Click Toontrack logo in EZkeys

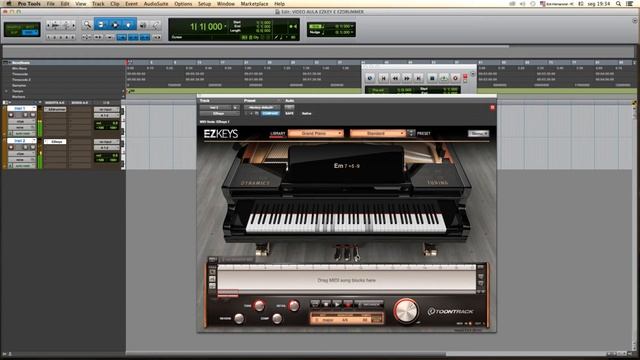[451, 311]
